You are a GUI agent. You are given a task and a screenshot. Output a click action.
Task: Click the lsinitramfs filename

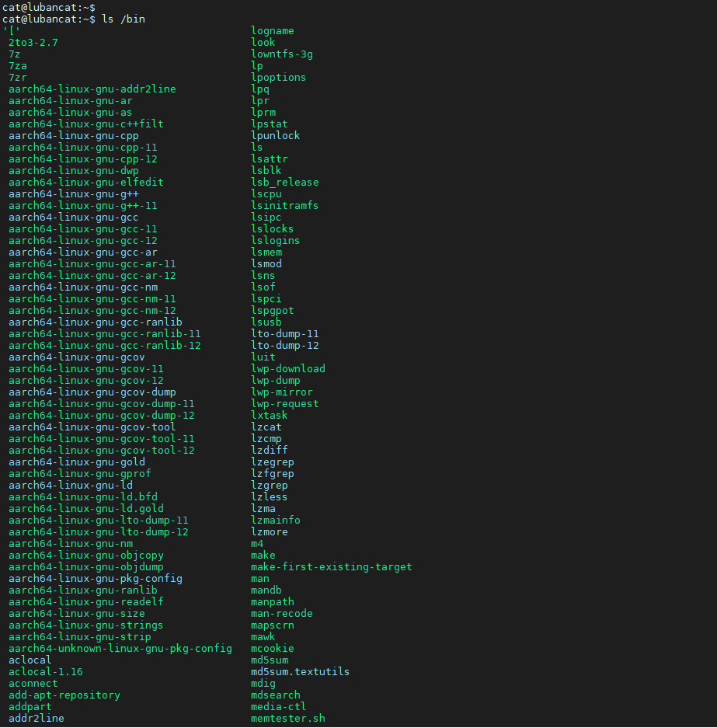pos(285,205)
